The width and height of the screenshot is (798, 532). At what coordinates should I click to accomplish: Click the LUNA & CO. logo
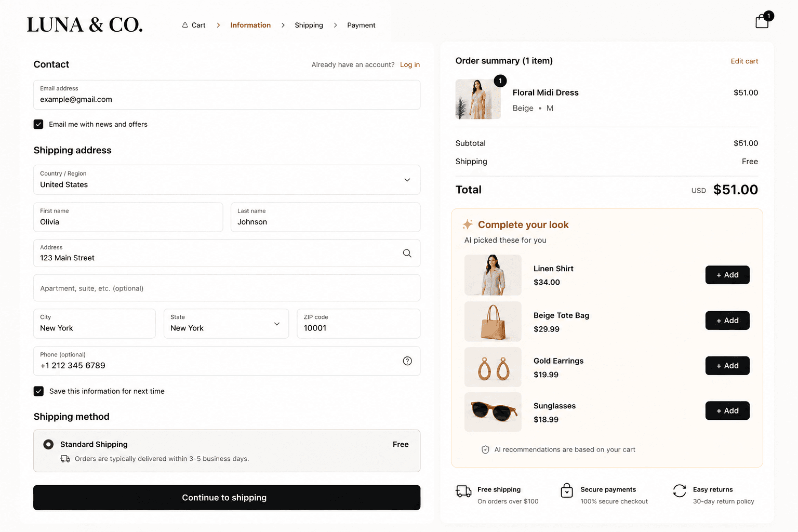(85, 24)
